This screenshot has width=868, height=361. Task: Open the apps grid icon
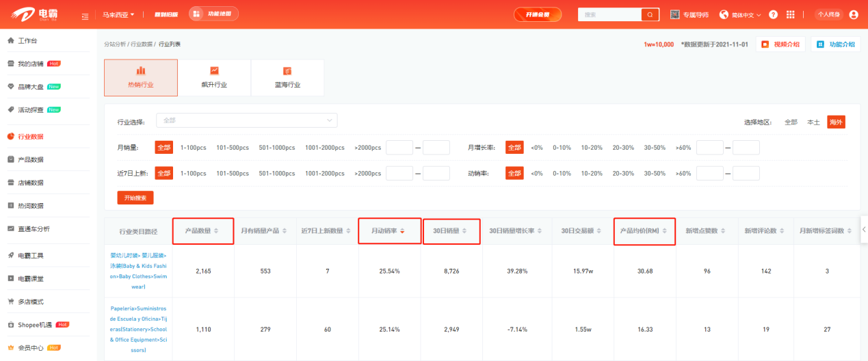coord(791,14)
